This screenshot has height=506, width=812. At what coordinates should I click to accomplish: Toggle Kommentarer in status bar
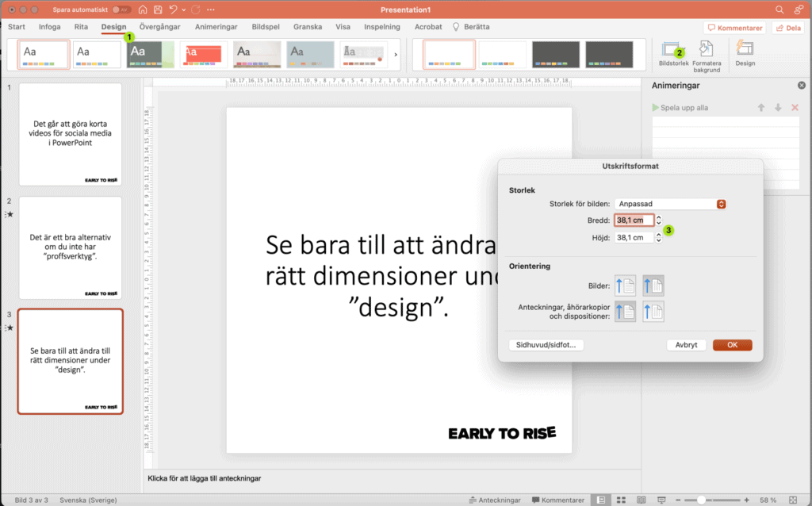558,500
